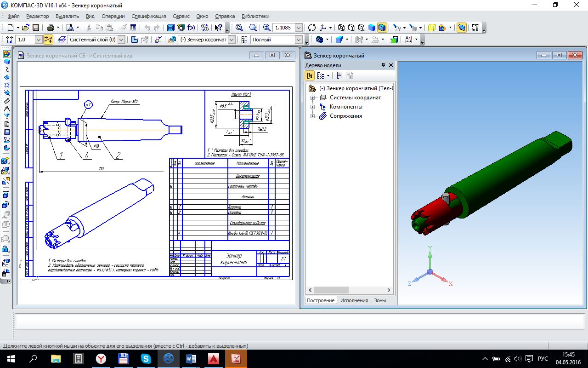This screenshot has width=588, height=368.
Task: Click the paperclip icon in the left toolbar
Action: (x=6, y=101)
